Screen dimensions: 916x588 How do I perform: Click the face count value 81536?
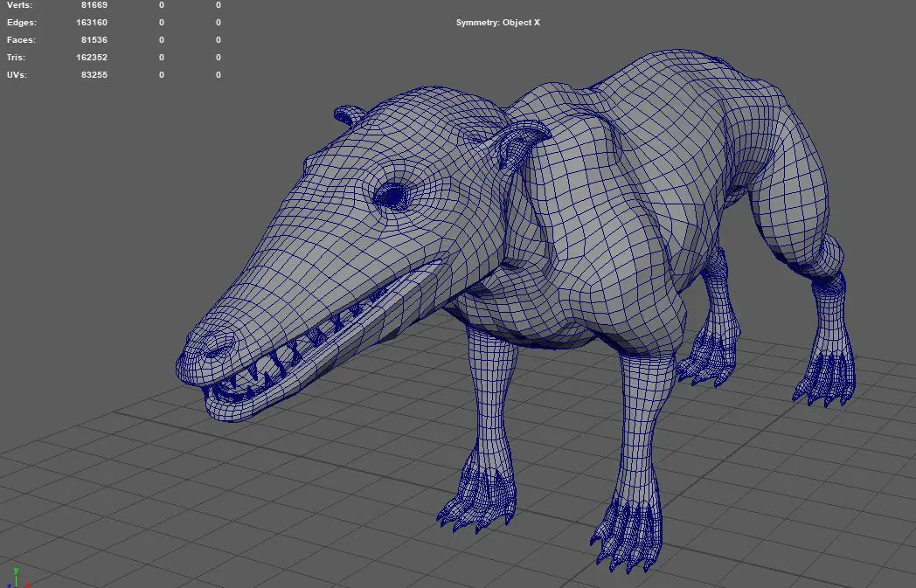[94, 39]
